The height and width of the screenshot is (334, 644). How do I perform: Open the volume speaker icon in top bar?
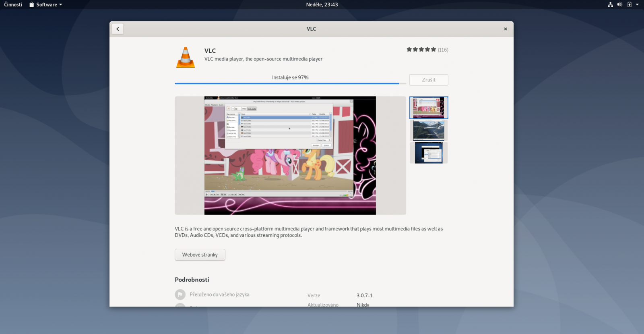[x=620, y=4]
